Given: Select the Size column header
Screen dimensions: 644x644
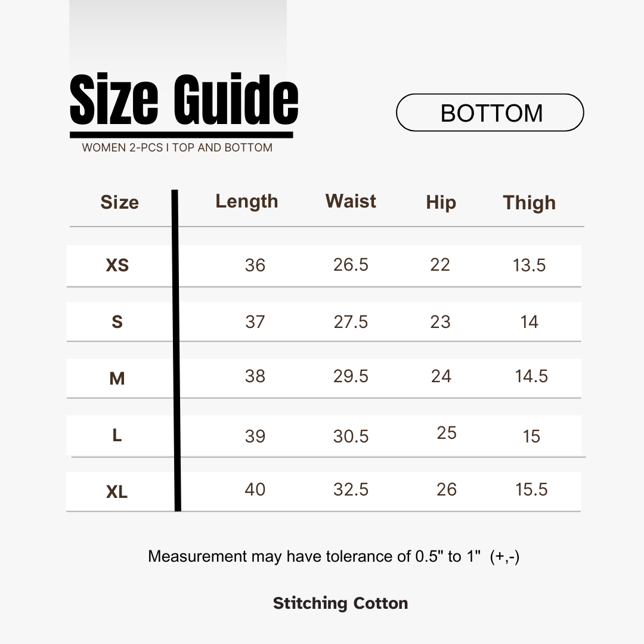Looking at the screenshot, I should point(119,203).
